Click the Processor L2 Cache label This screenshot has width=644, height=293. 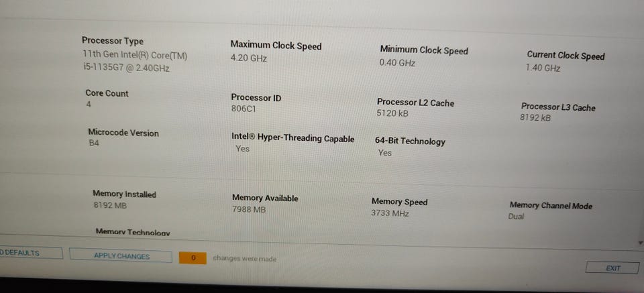(x=415, y=103)
